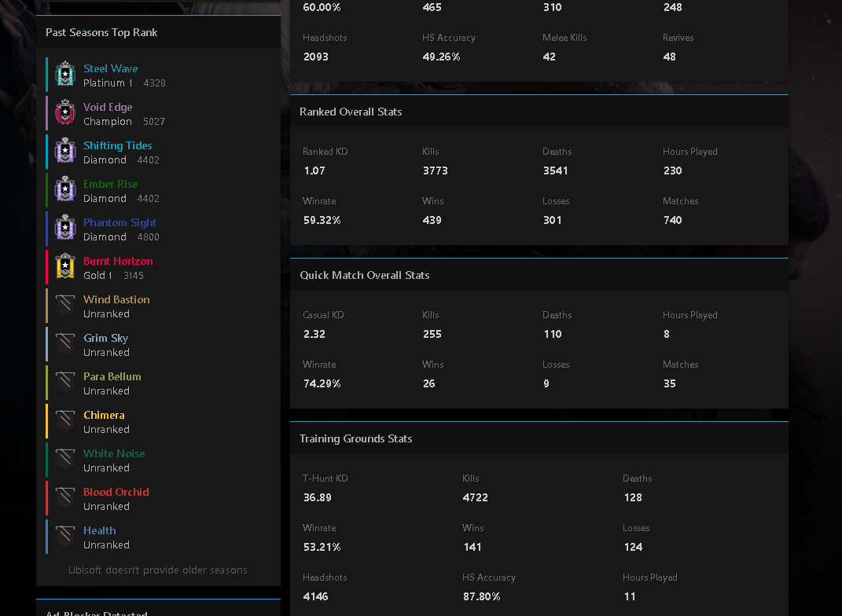The image size is (842, 616).
Task: Open the Phantom Sight season link
Action: point(119,222)
